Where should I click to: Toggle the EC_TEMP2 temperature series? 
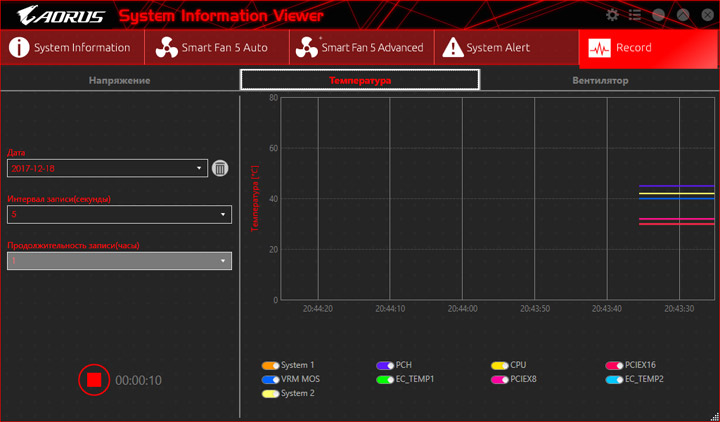pos(614,380)
